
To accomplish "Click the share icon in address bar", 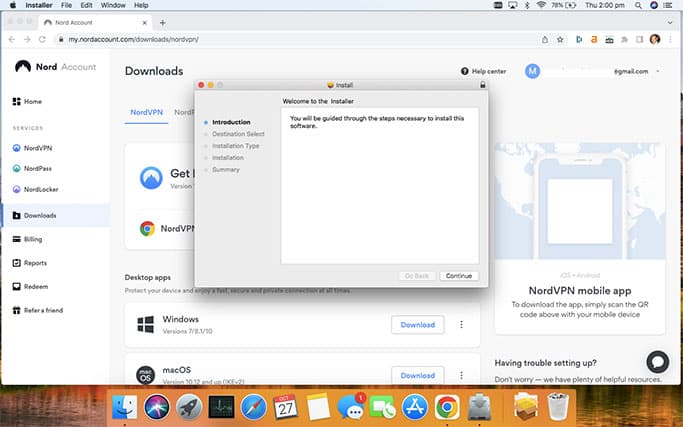I will pyautogui.click(x=545, y=39).
